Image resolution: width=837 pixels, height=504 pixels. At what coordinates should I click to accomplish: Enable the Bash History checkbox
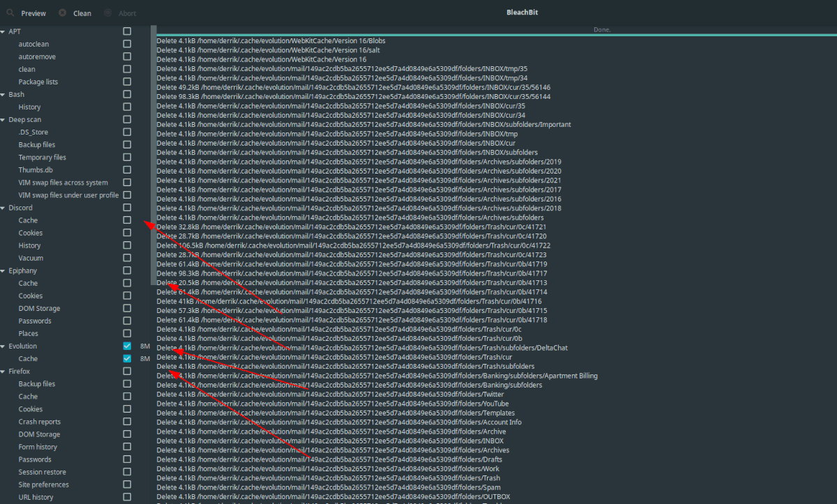(x=127, y=107)
